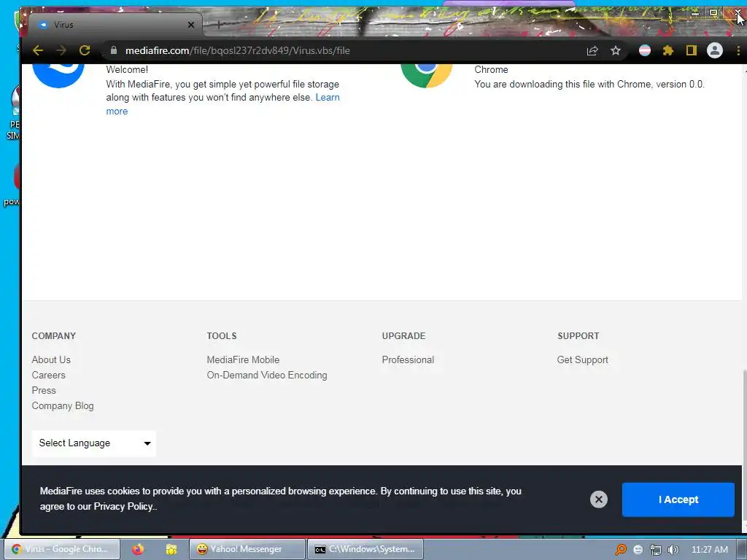Image resolution: width=747 pixels, height=560 pixels.
Task: Maximize the Chrome window
Action: [x=713, y=13]
